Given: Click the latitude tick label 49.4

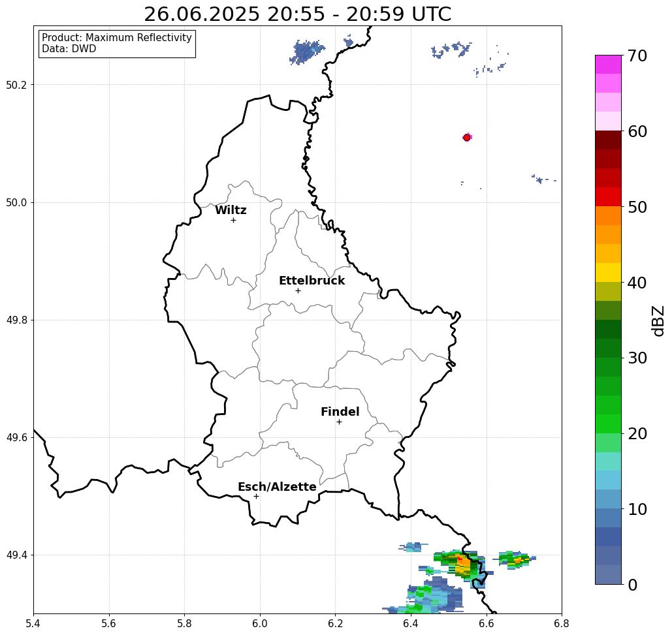Looking at the screenshot, I should pyautogui.click(x=16, y=555).
